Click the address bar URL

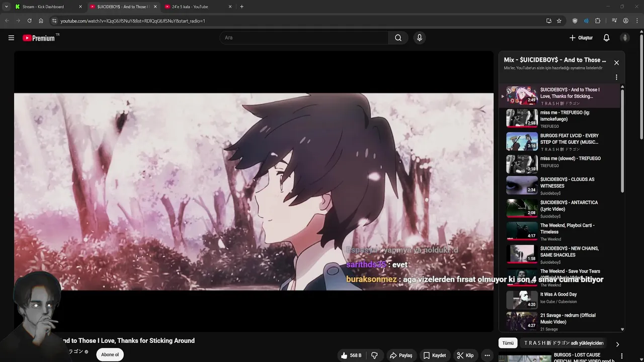133,21
